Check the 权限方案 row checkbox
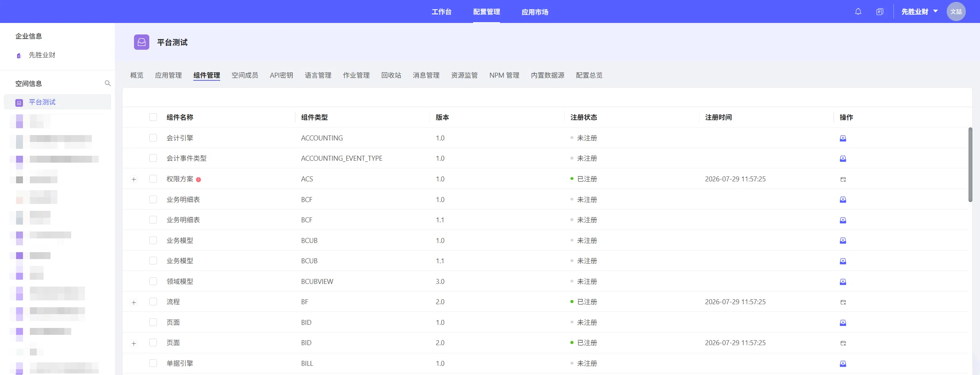This screenshot has height=375, width=980. click(x=153, y=179)
